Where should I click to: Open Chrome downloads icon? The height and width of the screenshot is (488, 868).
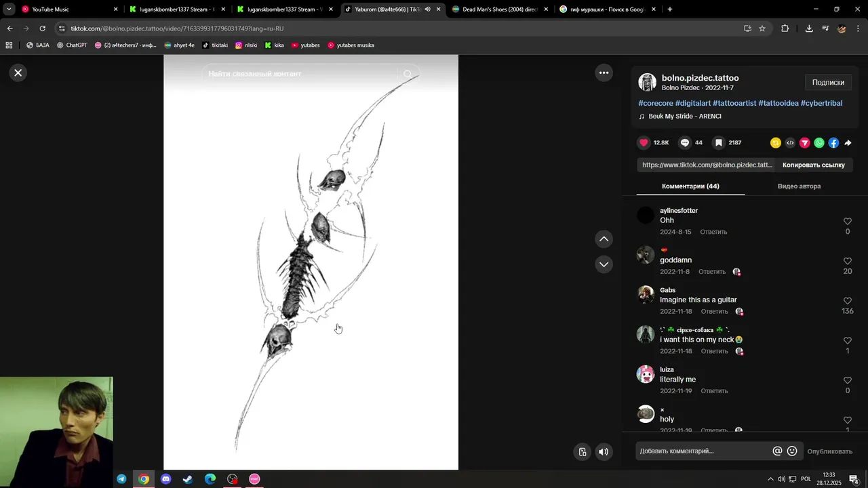coord(809,28)
